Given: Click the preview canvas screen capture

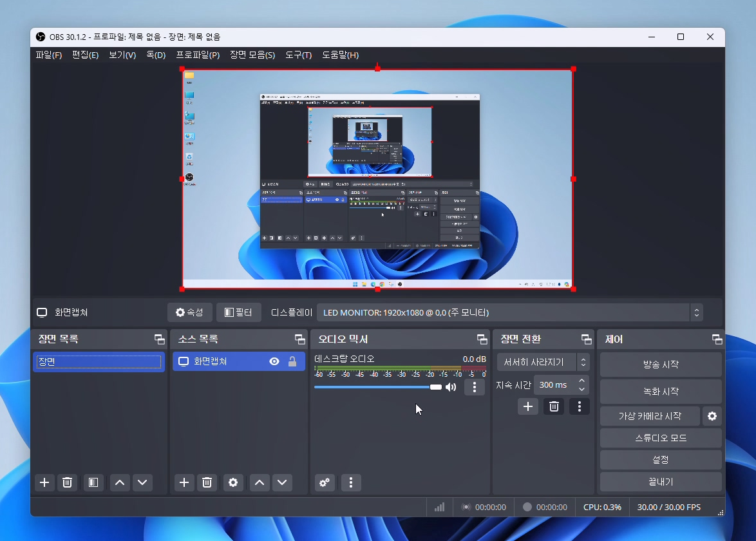Looking at the screenshot, I should click(x=377, y=179).
